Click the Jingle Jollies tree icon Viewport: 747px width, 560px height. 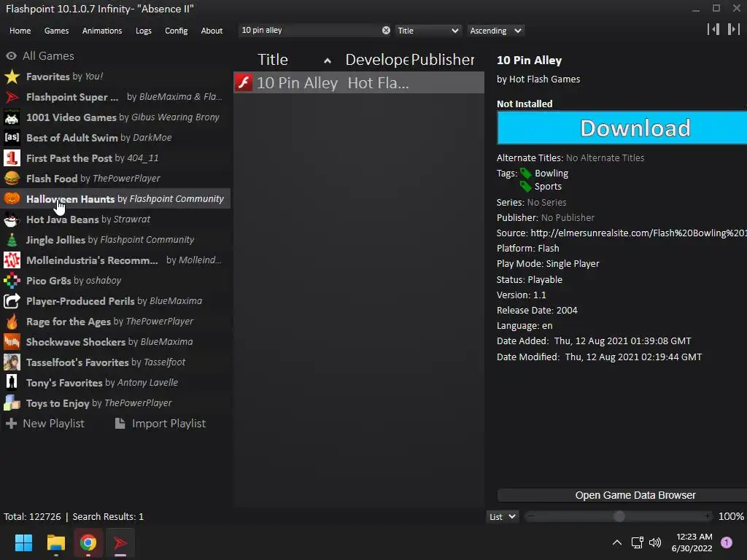(12, 240)
